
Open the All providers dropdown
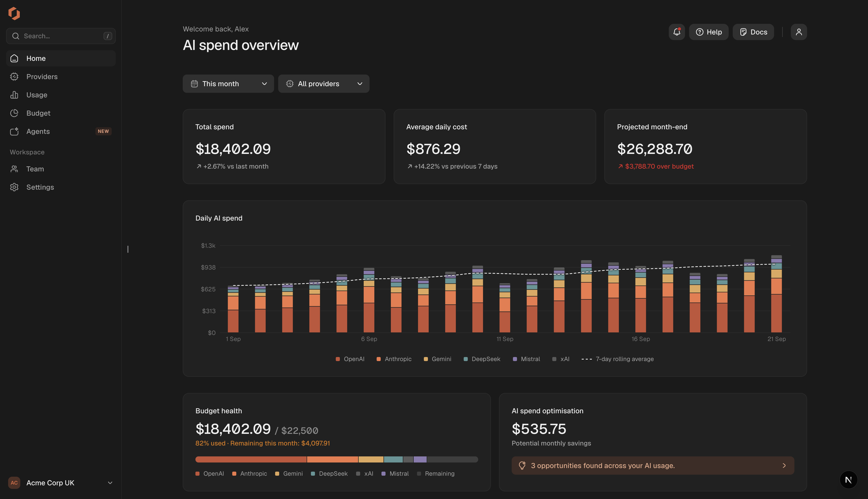[x=324, y=84]
